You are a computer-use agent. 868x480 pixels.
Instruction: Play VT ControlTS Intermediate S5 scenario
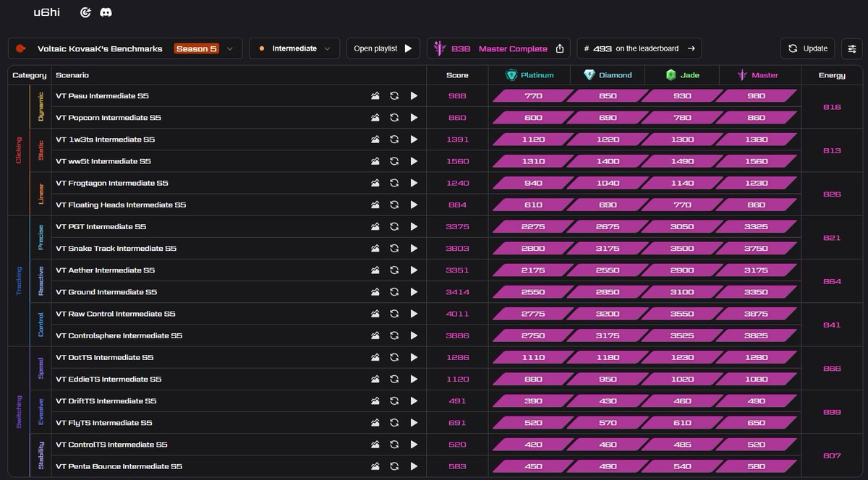[x=414, y=445]
